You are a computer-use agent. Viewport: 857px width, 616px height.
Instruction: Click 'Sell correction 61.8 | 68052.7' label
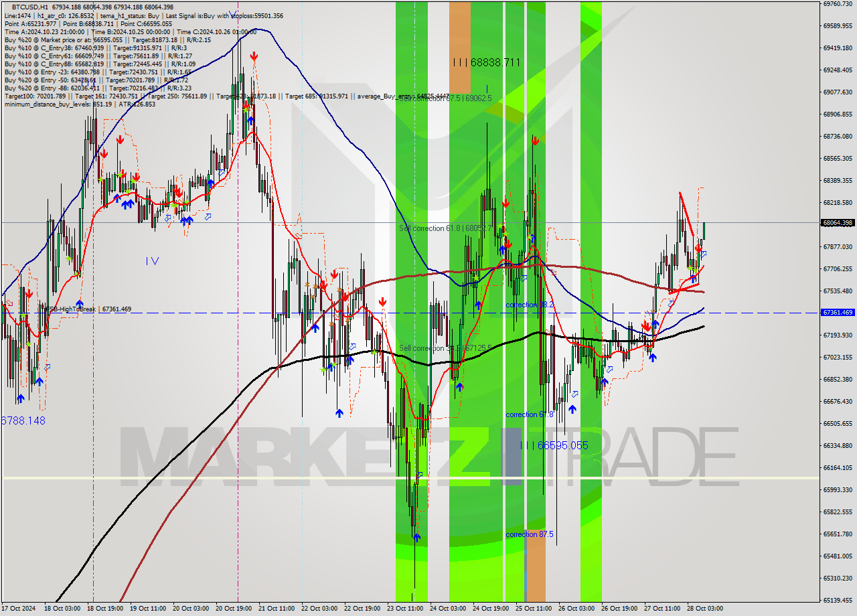click(445, 228)
